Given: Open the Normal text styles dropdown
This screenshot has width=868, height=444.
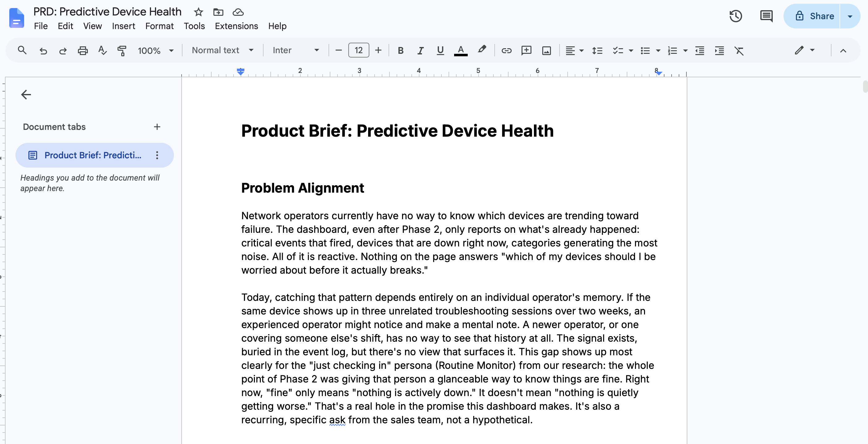Looking at the screenshot, I should pyautogui.click(x=222, y=50).
